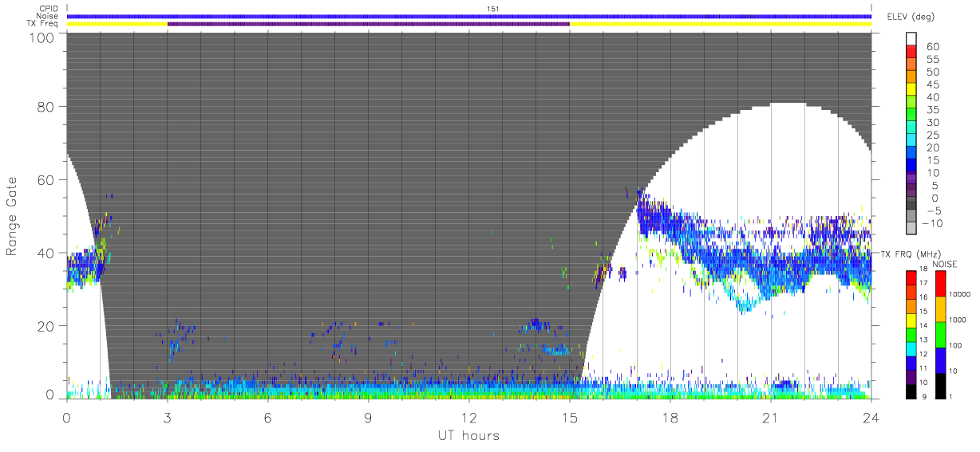
Task: Click UT hours tick label '6'
Action: point(268,417)
